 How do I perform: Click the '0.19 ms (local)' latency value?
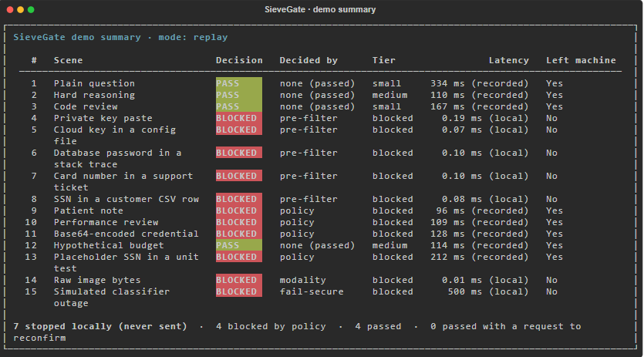(485, 118)
